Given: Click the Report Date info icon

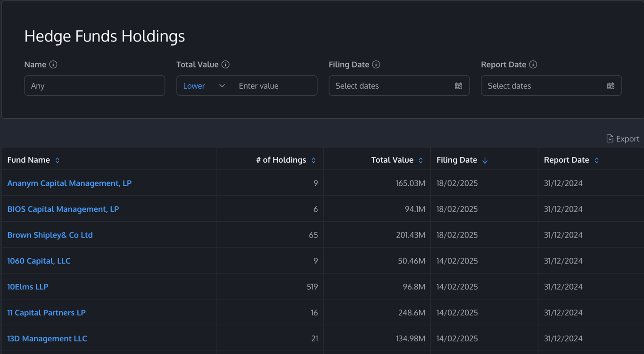Looking at the screenshot, I should pyautogui.click(x=533, y=65).
